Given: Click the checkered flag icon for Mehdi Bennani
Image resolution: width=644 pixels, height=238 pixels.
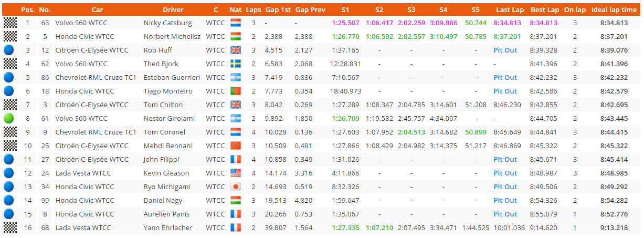Looking at the screenshot, I should (x=9, y=146).
